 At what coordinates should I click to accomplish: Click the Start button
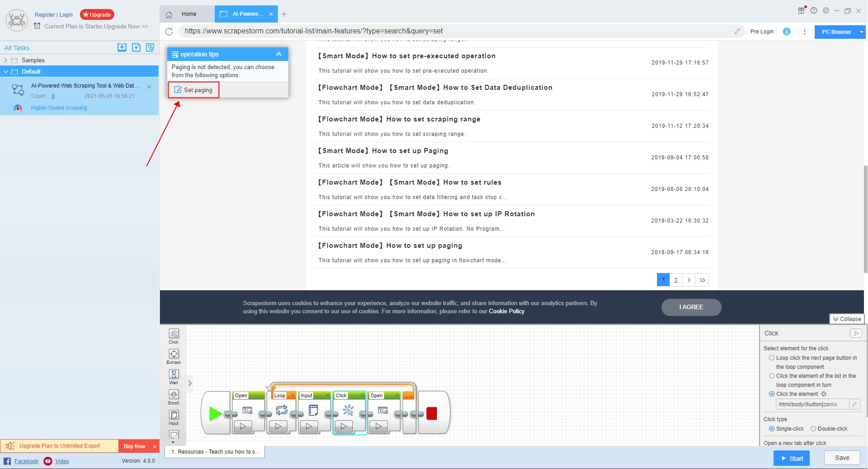(x=792, y=458)
